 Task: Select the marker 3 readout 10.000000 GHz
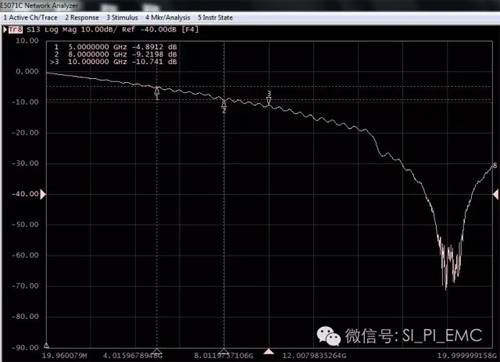click(x=98, y=62)
